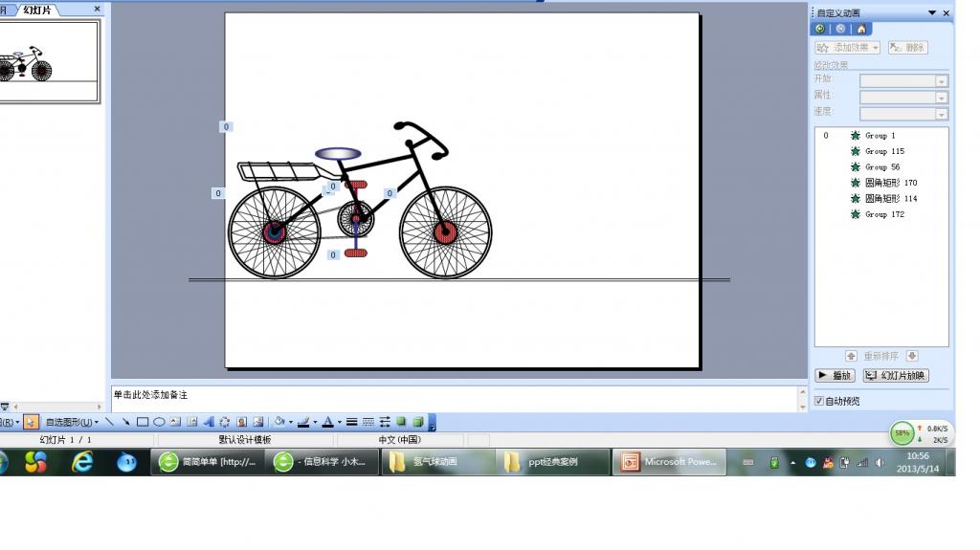Image resolution: width=980 pixels, height=550 pixels.
Task: Go to task pane home
Action: [861, 29]
